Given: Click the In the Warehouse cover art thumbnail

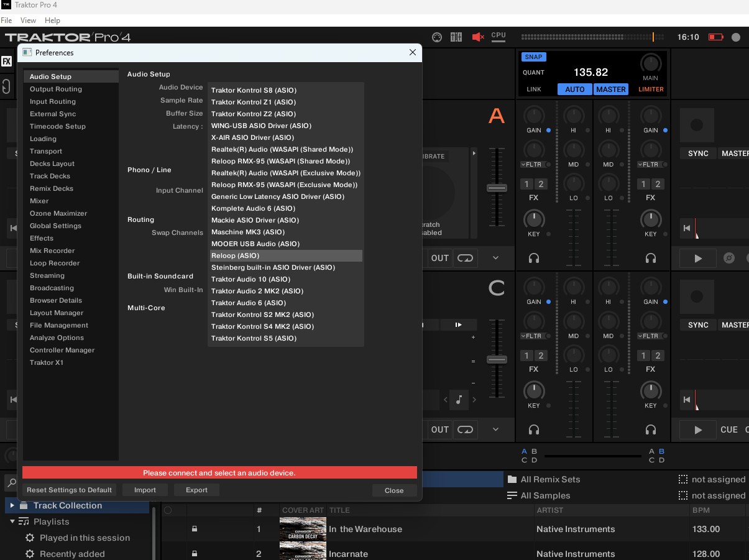Looking at the screenshot, I should point(303,529).
